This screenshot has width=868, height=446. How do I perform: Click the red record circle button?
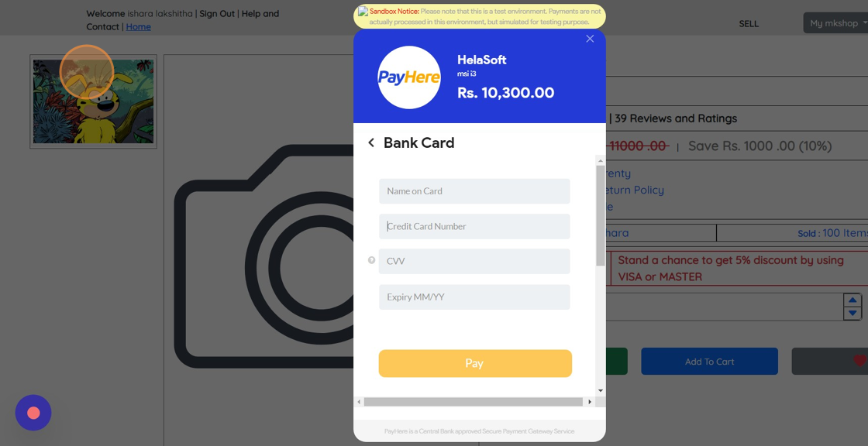tap(33, 413)
